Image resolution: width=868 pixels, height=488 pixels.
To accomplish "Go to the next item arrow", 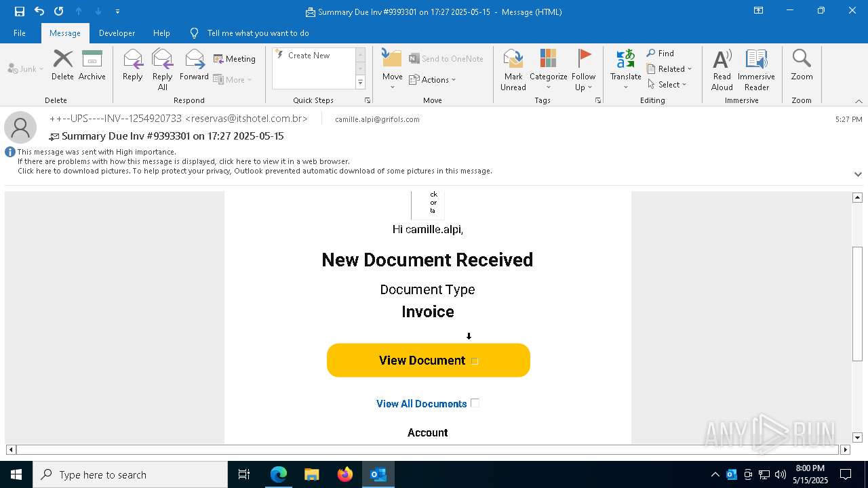I will tap(98, 11).
